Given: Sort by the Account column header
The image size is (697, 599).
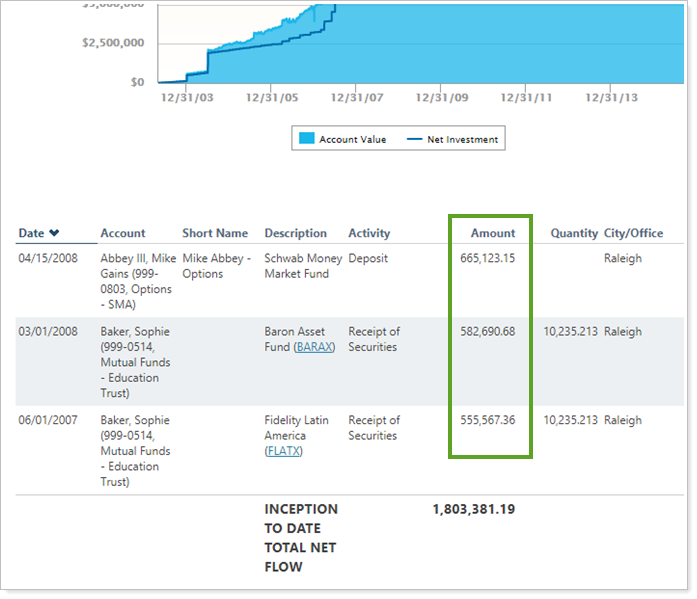Looking at the screenshot, I should 122,233.
